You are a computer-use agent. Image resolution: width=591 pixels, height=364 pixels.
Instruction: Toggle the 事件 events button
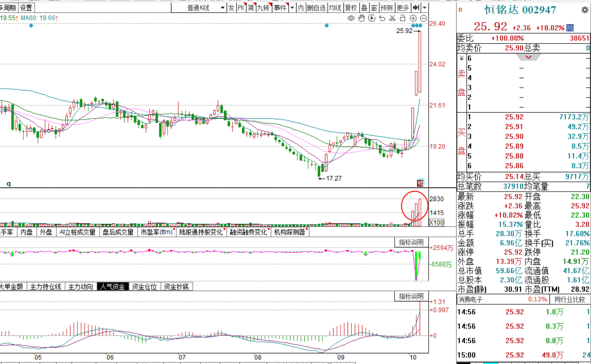point(280,8)
